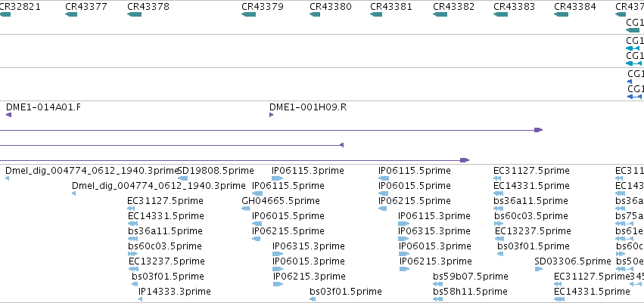Click Dmel_dig_004774 label on the row below SD19808.5prime
The width and height of the screenshot is (644, 303).
point(158,186)
